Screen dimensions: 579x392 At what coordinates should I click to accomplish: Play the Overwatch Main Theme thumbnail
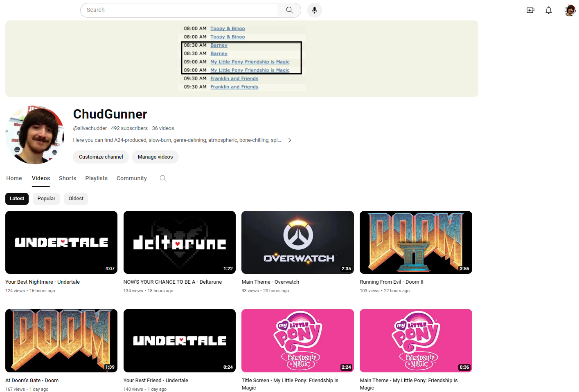tap(297, 242)
